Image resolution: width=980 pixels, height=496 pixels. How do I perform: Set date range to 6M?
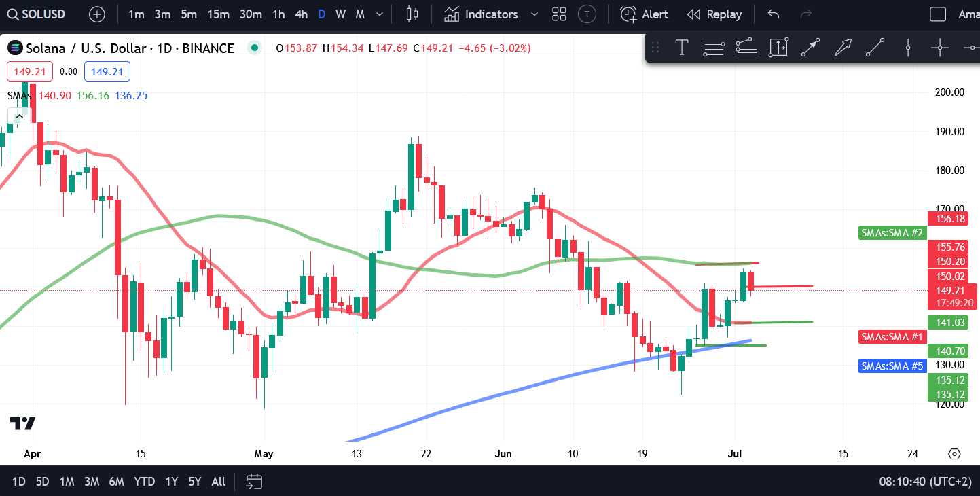pyautogui.click(x=116, y=482)
